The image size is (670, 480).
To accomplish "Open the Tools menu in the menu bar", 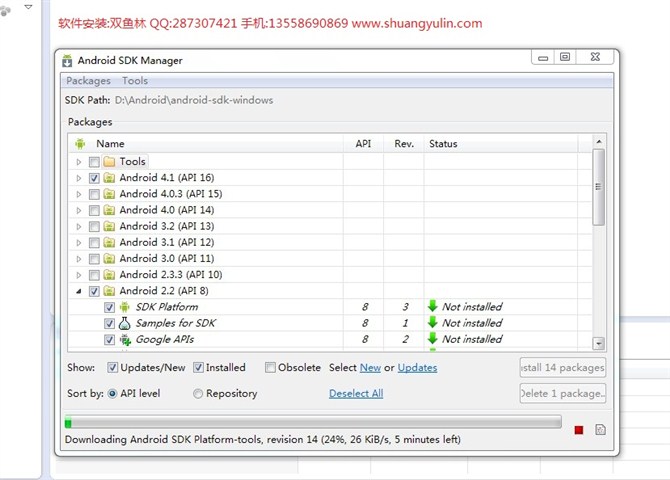I will (135, 81).
